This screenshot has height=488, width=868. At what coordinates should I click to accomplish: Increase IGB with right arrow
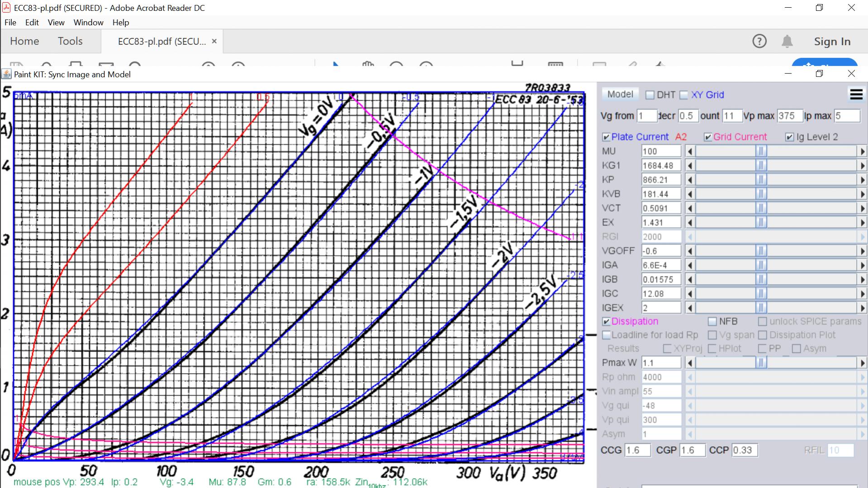pyautogui.click(x=862, y=280)
